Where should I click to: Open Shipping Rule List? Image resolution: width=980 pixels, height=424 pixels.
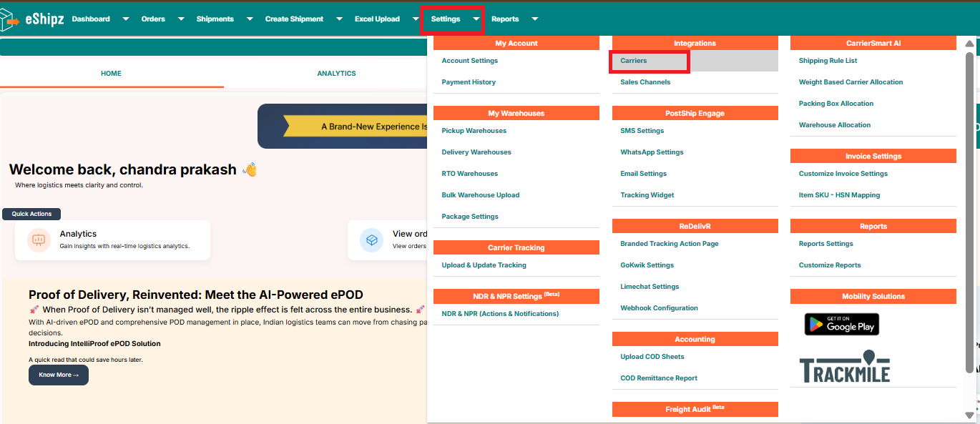[x=828, y=61]
